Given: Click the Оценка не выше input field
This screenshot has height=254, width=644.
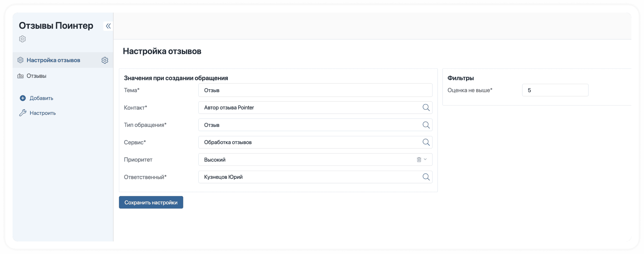Looking at the screenshot, I should click(555, 90).
